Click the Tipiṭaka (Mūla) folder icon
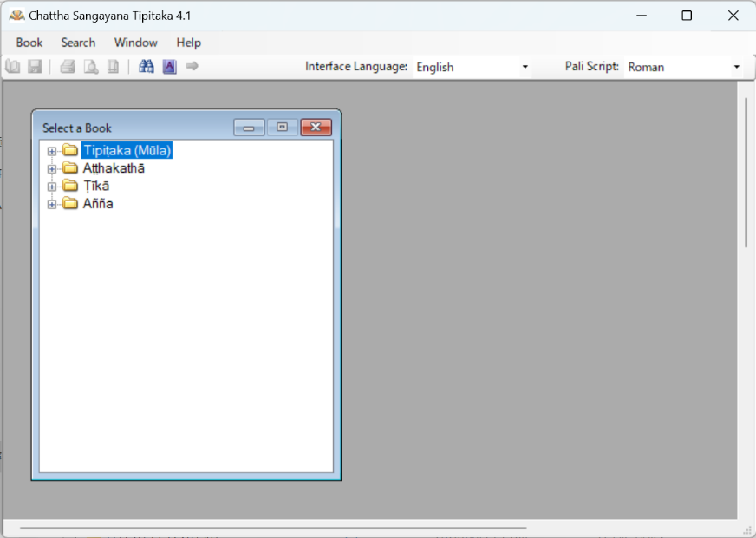This screenshot has height=538, width=756. pyautogui.click(x=70, y=150)
